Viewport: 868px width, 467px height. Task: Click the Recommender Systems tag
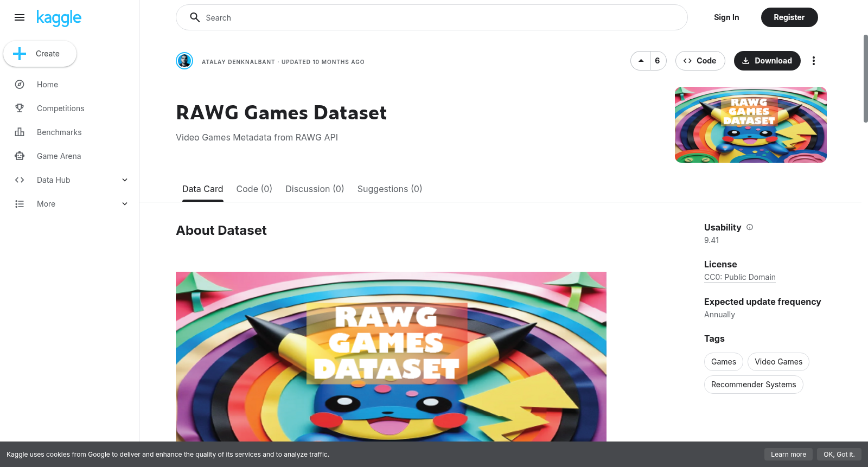(754, 385)
